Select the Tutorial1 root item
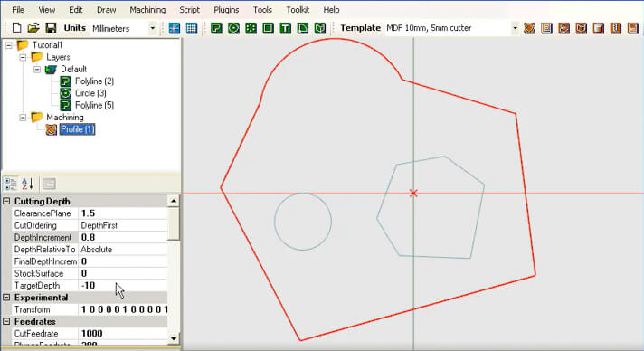 click(47, 45)
